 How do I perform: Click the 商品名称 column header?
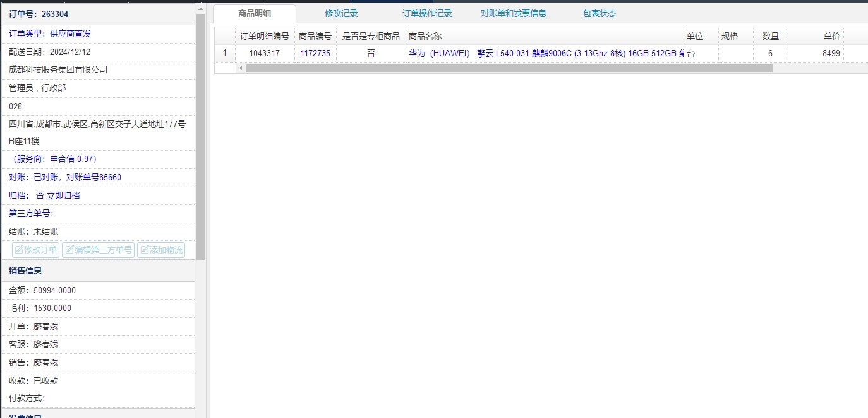click(545, 36)
